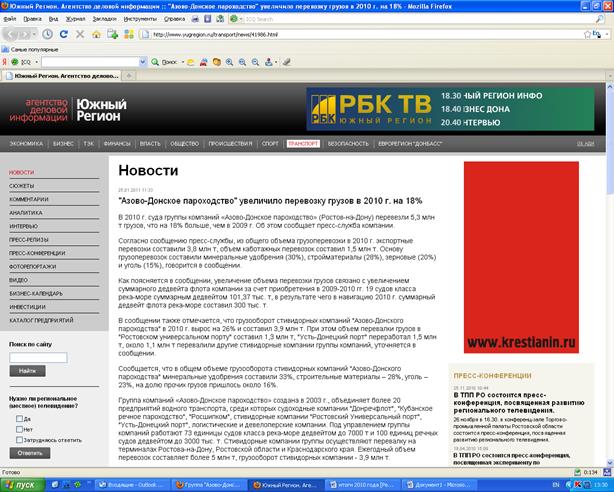614x492 pixels.
Task: Open the Инструменты menu
Action: tap(140, 19)
